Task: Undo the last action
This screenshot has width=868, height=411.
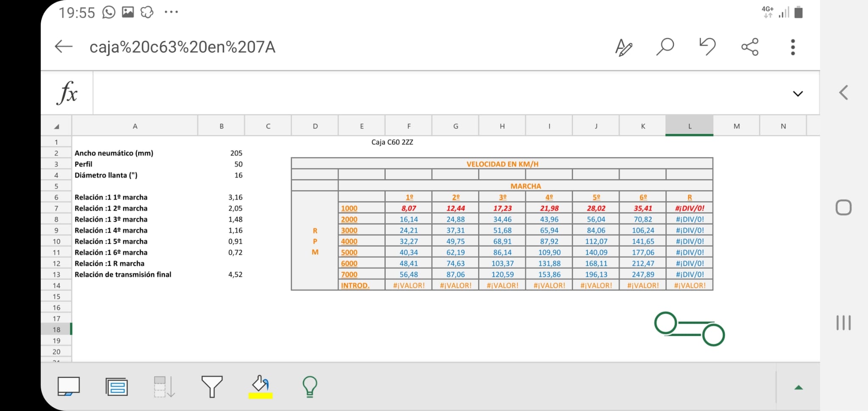Action: click(x=707, y=47)
